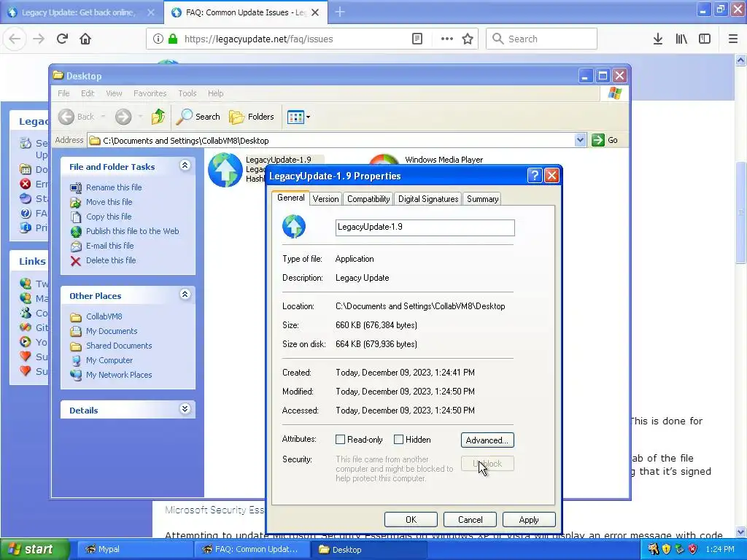Go up one folder level in Explorer
Image resolution: width=747 pixels, height=560 pixels.
coord(158,117)
